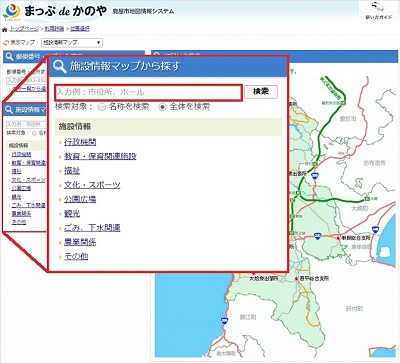Expand the 教育・保育関連施設 category
This screenshot has height=363, width=400.
click(x=100, y=156)
